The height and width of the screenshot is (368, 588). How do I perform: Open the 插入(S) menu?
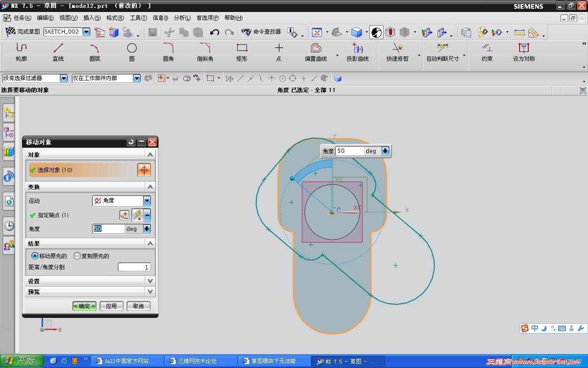(92, 18)
